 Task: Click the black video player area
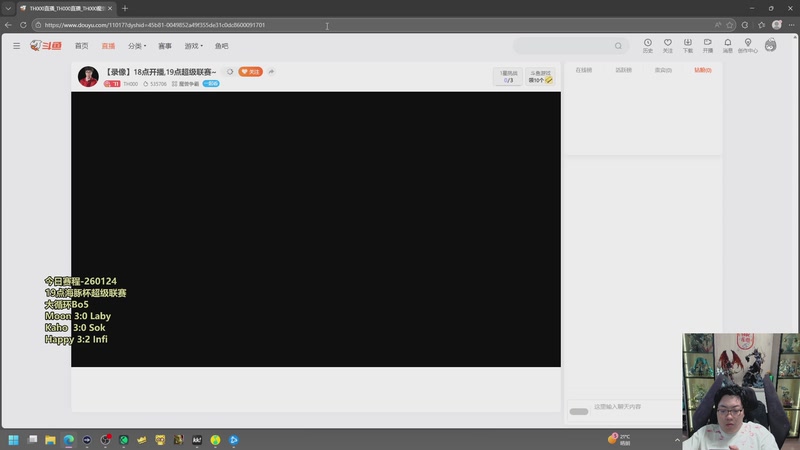[316, 229]
